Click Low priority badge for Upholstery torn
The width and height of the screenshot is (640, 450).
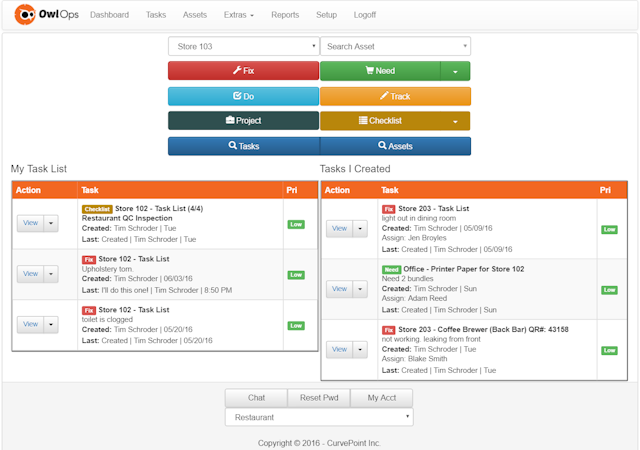click(296, 275)
